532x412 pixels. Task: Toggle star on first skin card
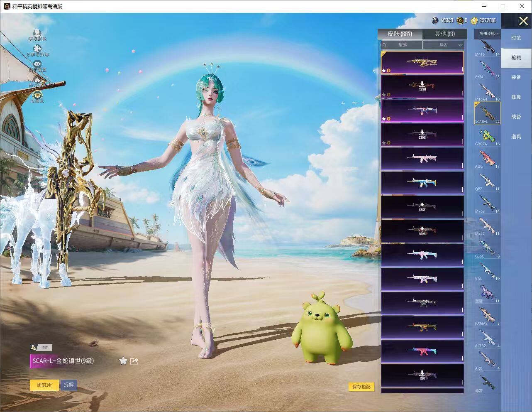click(384, 71)
